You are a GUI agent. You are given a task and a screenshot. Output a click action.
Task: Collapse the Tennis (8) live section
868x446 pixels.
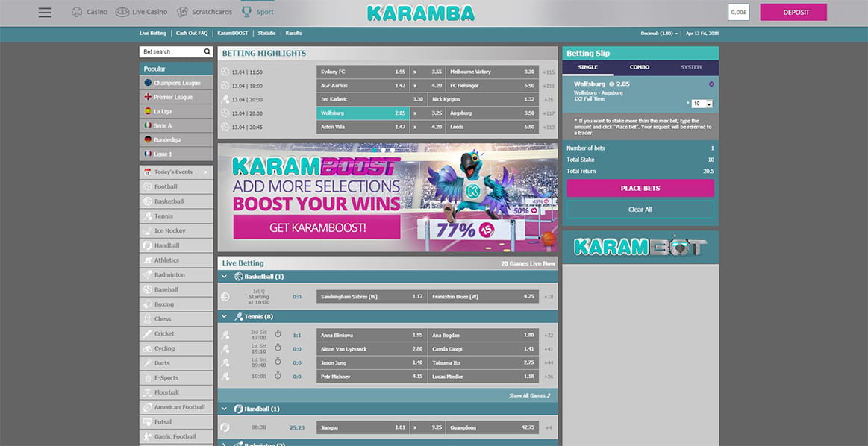coord(224,316)
